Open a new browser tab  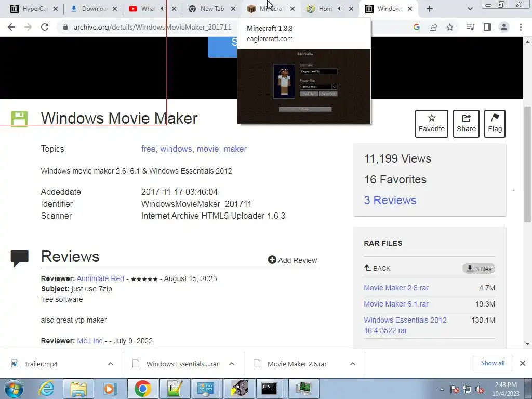point(430,9)
